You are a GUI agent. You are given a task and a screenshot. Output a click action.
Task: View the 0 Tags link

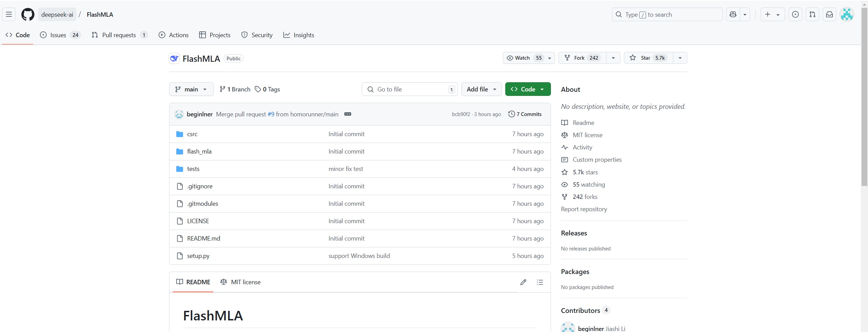[268, 89]
